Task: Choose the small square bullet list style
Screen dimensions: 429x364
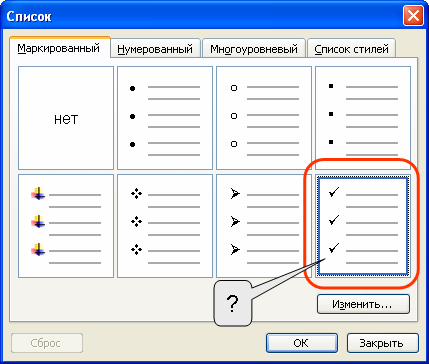Action: click(x=363, y=118)
